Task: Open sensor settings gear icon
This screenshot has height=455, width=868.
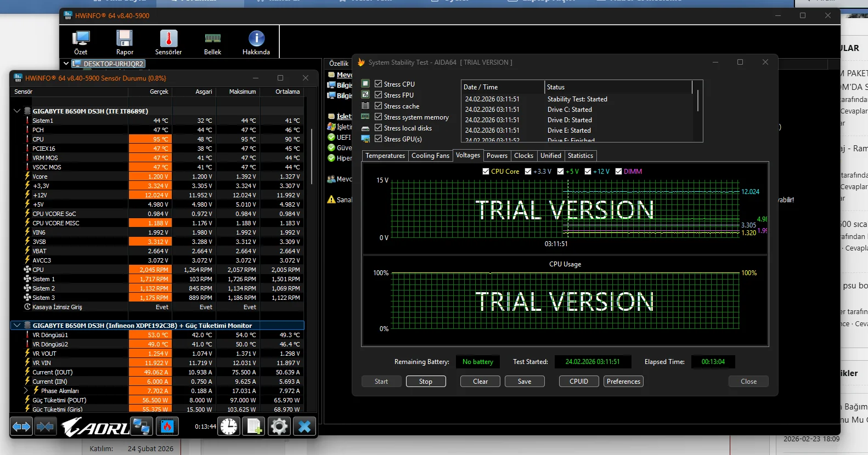Action: coord(279,426)
